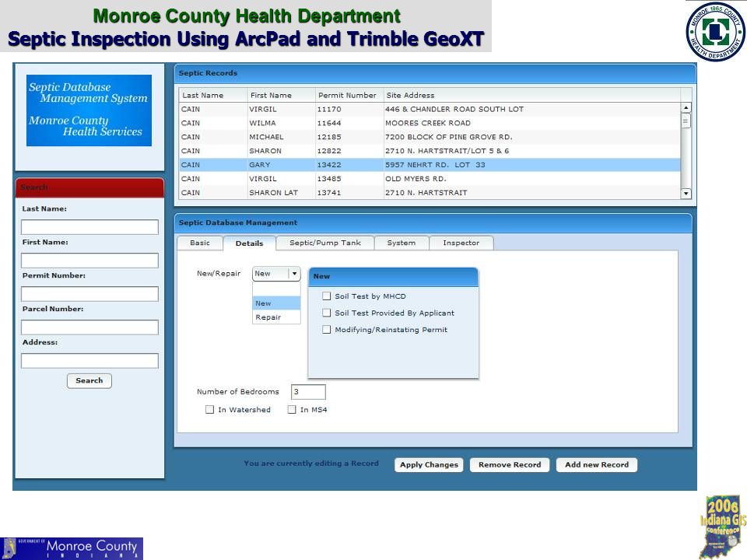Click Remove Record button

pyautogui.click(x=510, y=465)
